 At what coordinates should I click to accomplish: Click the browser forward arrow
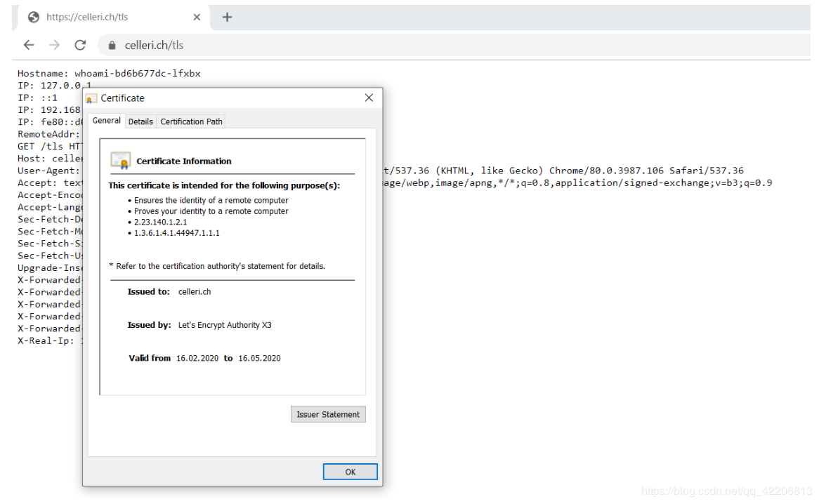tap(54, 46)
